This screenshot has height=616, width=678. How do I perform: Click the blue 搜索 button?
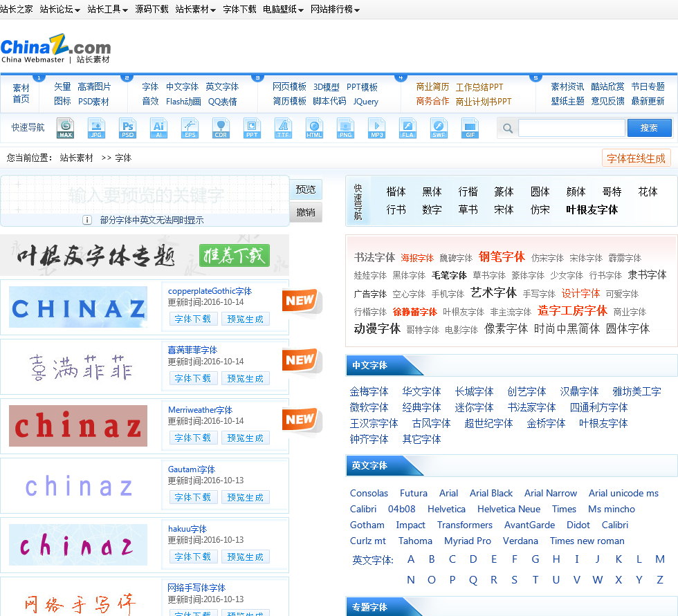coord(649,128)
